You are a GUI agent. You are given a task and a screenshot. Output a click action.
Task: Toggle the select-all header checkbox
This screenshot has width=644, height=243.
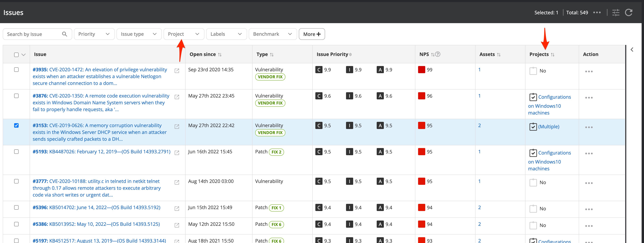(x=17, y=55)
